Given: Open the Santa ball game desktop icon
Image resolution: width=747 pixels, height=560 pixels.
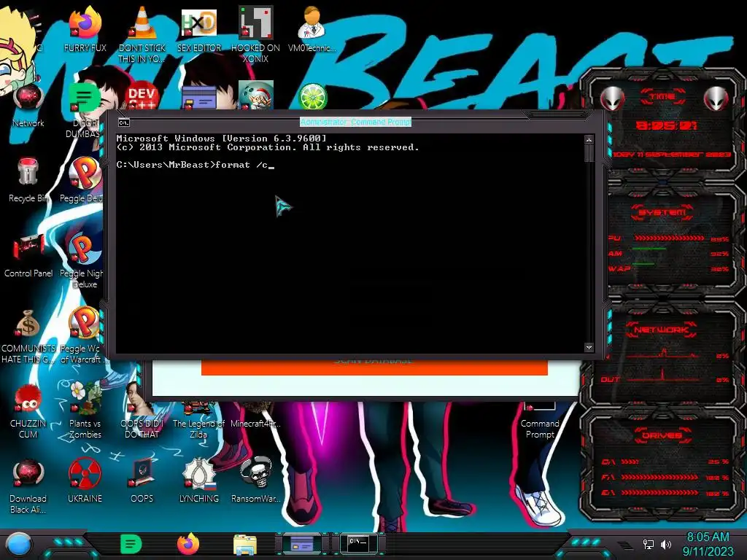Looking at the screenshot, I should tap(255, 96).
